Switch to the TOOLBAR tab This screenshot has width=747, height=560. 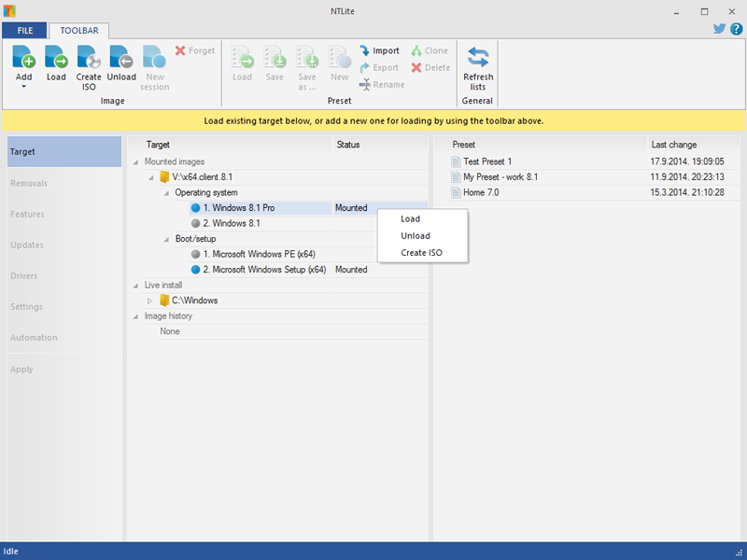tap(79, 31)
